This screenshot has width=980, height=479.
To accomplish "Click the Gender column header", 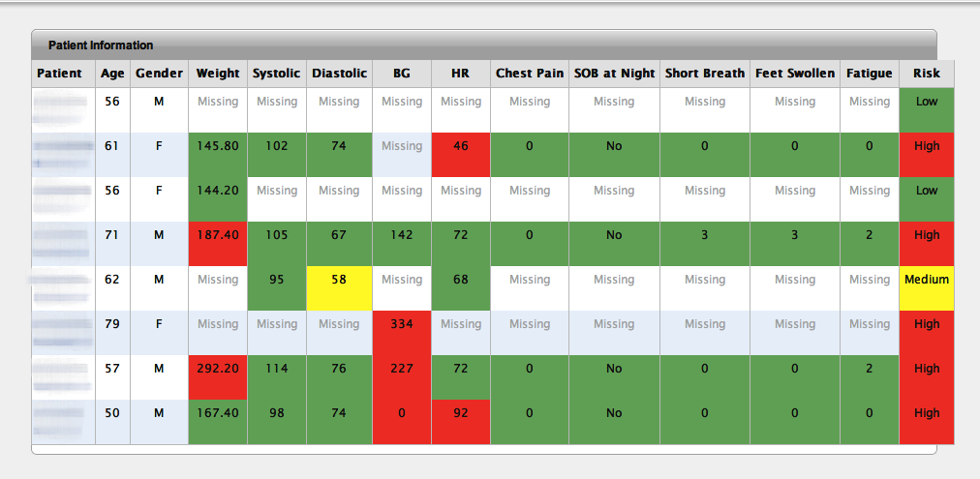I will coord(159,74).
